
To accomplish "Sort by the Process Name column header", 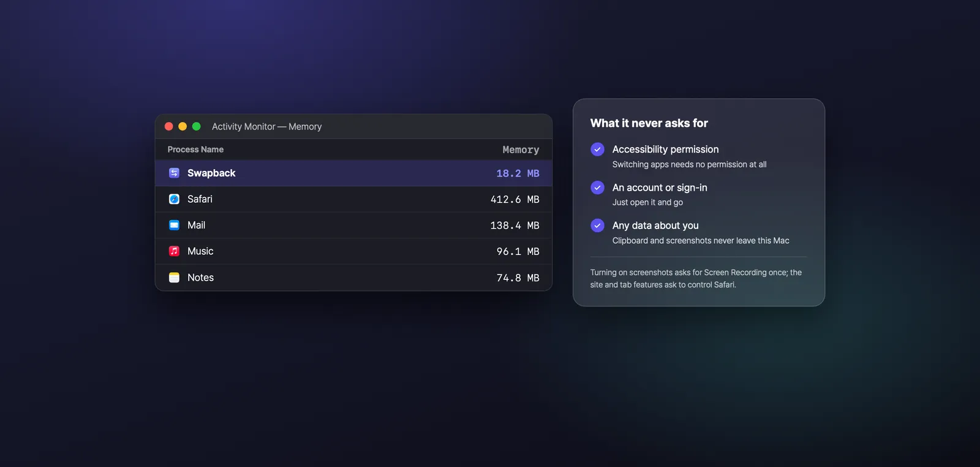I will click(x=195, y=150).
